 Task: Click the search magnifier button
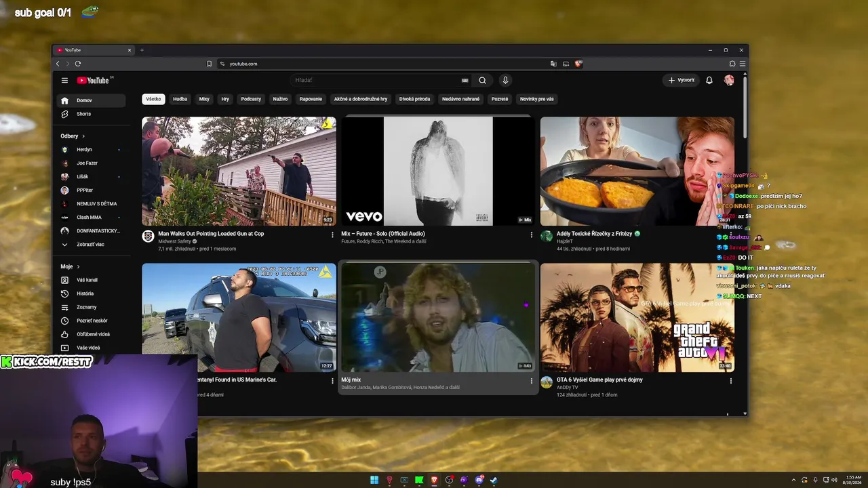(482, 80)
